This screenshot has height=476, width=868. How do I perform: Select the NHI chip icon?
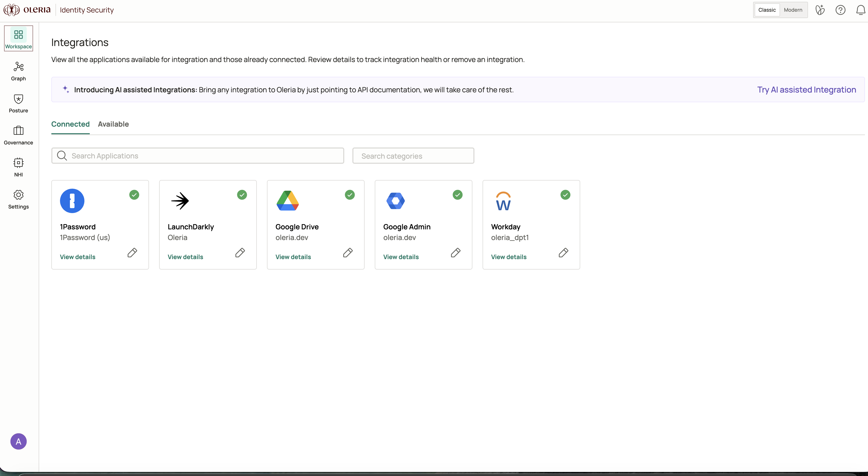[19, 163]
